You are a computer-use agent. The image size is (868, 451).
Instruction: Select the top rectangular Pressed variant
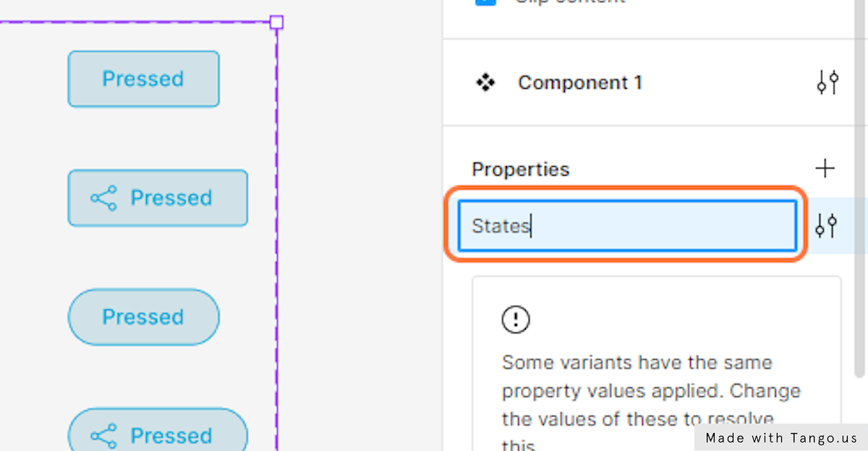143,79
